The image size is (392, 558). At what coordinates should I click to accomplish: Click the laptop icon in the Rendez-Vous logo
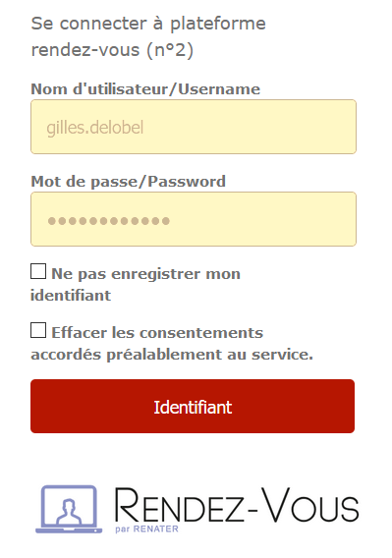coord(69,509)
